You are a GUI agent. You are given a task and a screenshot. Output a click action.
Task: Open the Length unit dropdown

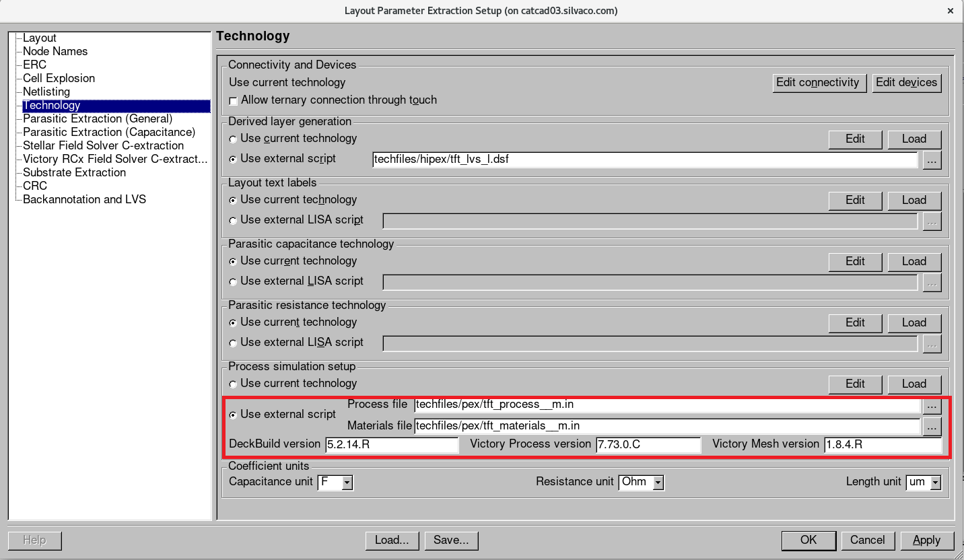pos(935,483)
